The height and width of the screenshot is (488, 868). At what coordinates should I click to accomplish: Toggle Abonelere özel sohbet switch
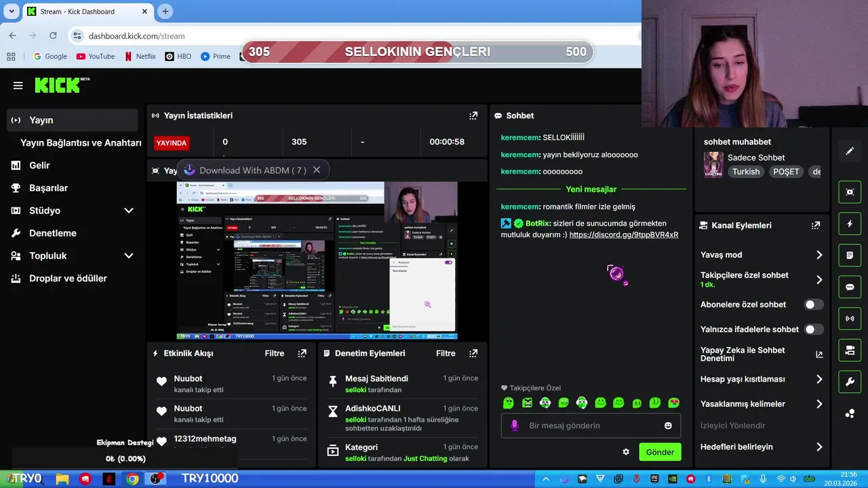click(814, 305)
